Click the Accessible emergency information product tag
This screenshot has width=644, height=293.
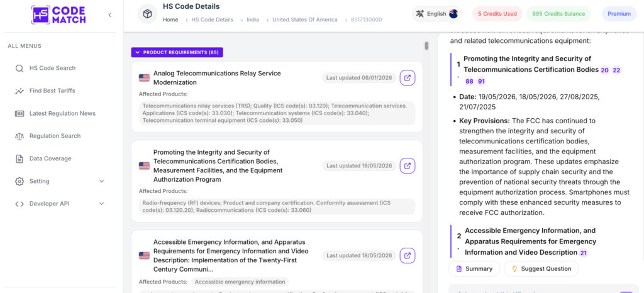(x=240, y=282)
